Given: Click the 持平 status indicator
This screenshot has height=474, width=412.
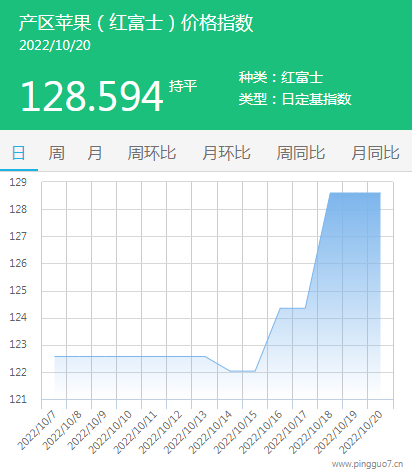Looking at the screenshot, I should [x=183, y=86].
